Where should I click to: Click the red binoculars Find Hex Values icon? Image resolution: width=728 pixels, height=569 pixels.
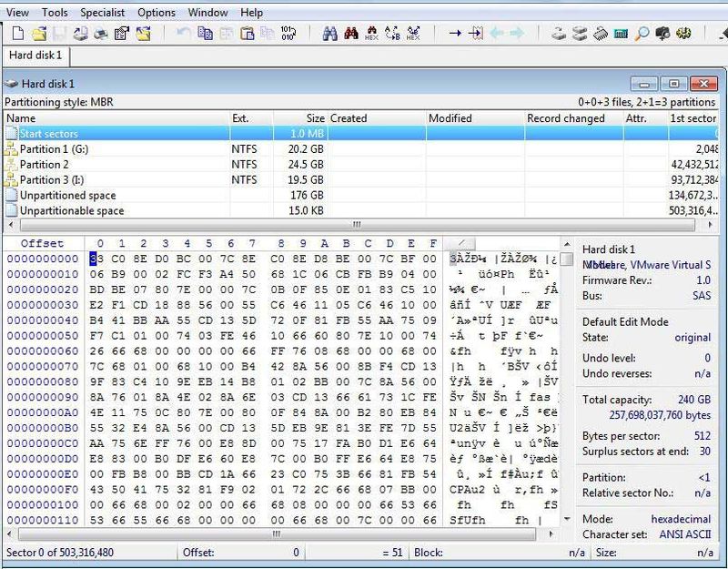coord(351,33)
